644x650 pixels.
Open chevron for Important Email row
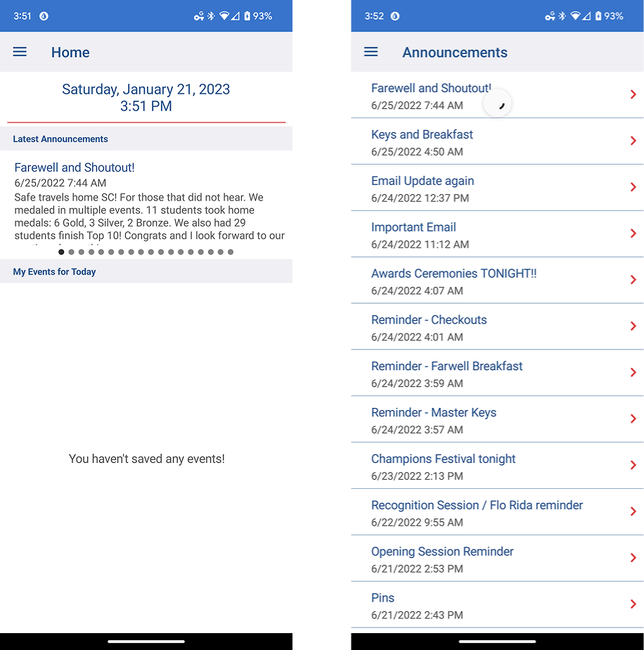633,234
